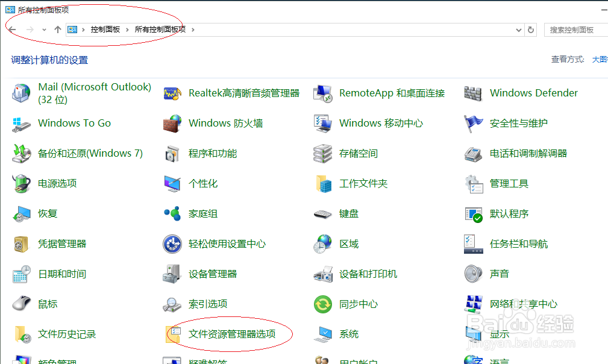The image size is (608, 364).
Task: Go forward with the forward arrow
Action: click(x=30, y=30)
